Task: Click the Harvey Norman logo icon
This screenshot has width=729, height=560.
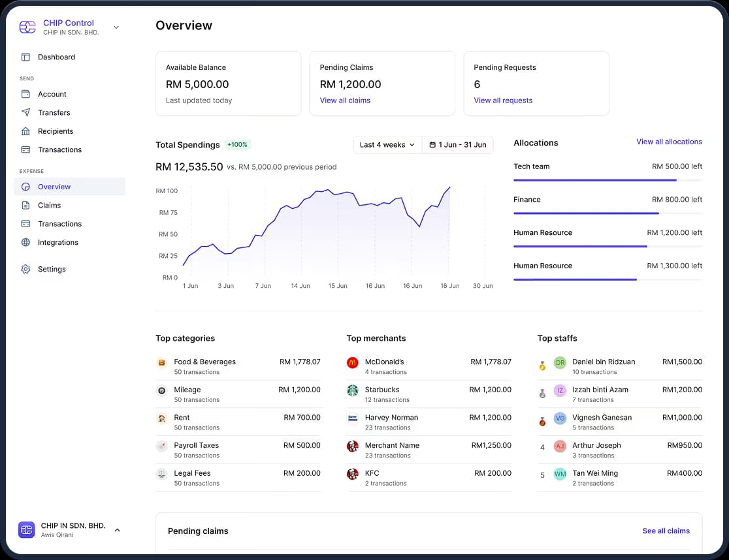Action: point(352,418)
